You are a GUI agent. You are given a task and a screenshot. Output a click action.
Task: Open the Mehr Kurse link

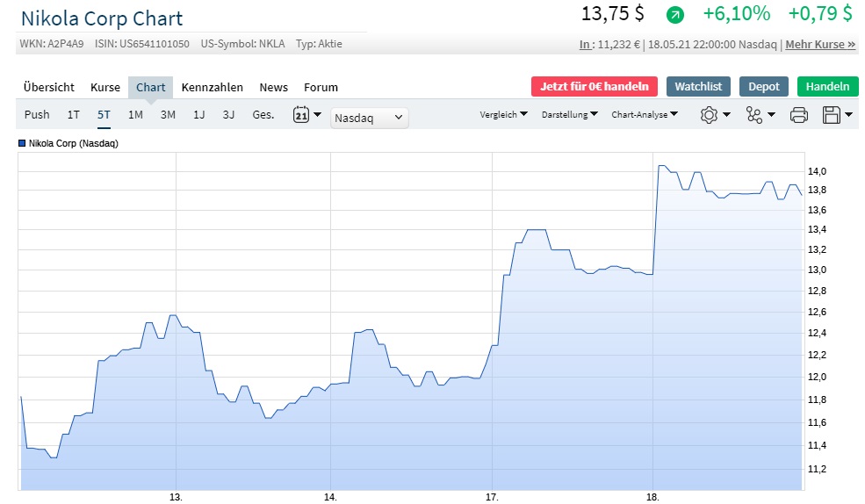click(820, 44)
